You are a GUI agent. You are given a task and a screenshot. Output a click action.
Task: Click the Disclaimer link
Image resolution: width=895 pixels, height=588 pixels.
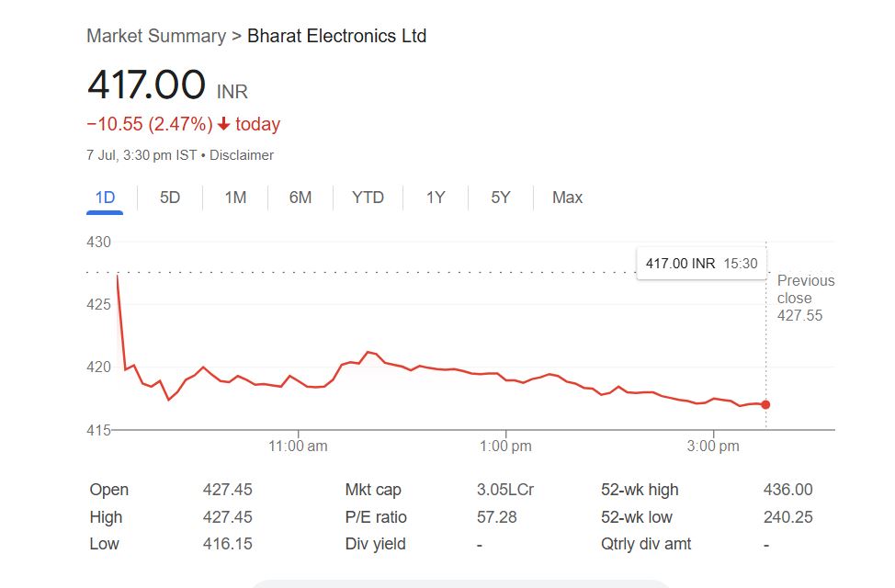click(x=242, y=155)
